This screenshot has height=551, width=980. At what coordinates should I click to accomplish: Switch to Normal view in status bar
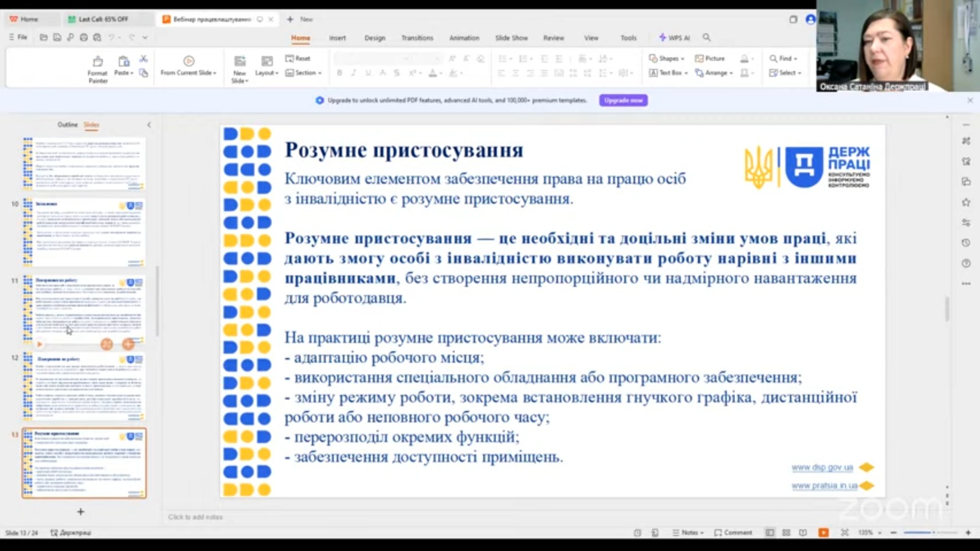click(x=770, y=533)
